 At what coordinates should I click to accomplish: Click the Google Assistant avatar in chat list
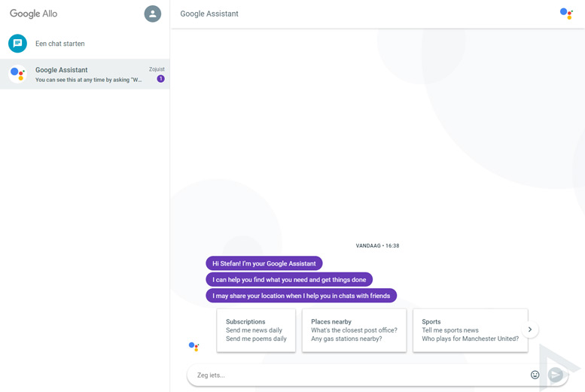click(17, 74)
